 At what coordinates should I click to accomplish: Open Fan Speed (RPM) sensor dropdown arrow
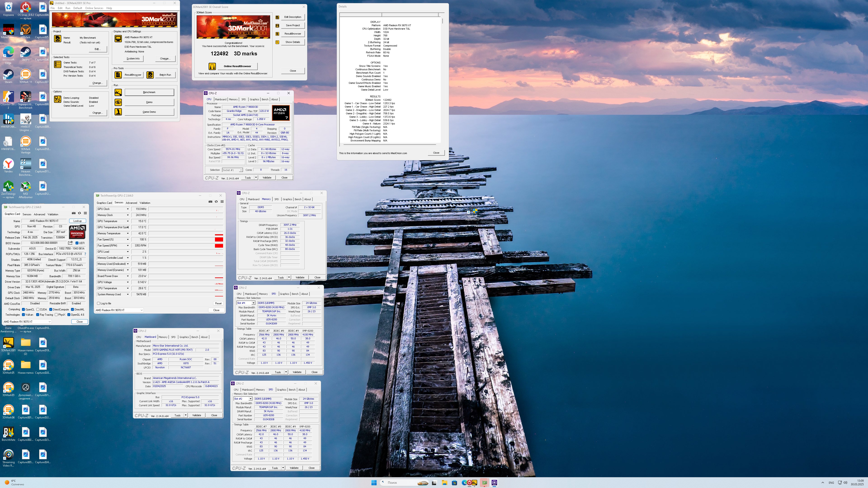(128, 246)
